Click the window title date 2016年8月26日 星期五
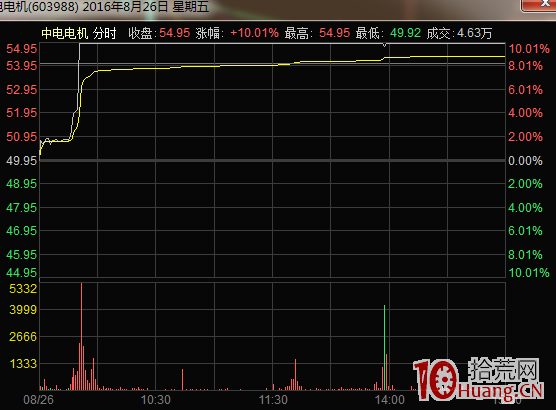The image size is (556, 410). (x=146, y=7)
